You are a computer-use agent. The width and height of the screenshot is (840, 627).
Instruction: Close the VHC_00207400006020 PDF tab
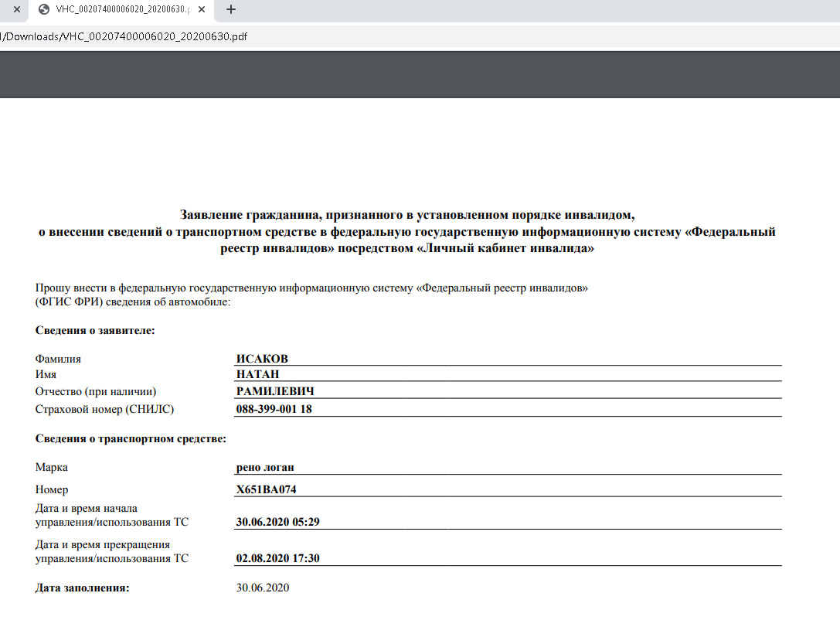click(202, 9)
